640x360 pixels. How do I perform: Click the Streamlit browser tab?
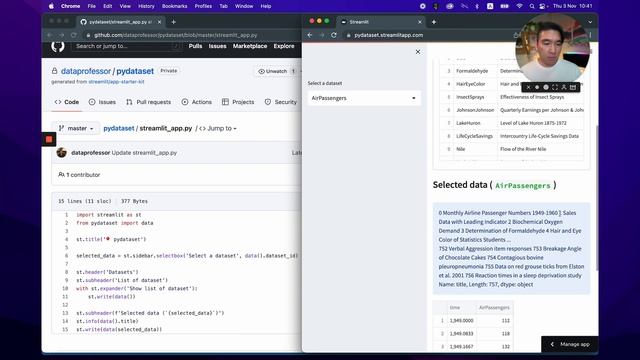coord(382,22)
